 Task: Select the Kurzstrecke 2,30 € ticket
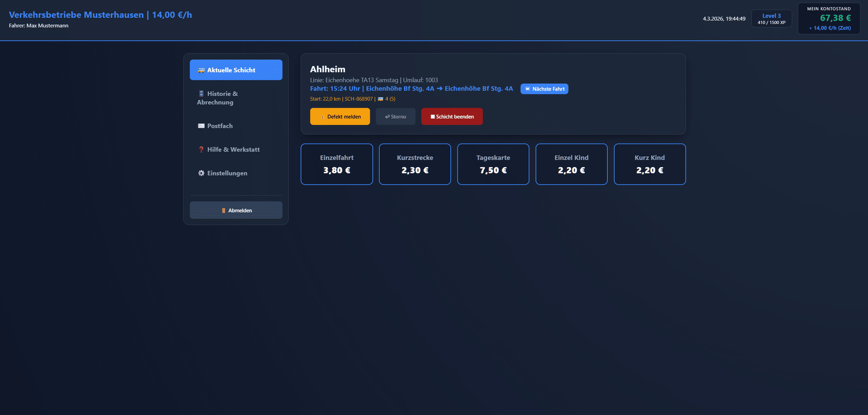415,164
